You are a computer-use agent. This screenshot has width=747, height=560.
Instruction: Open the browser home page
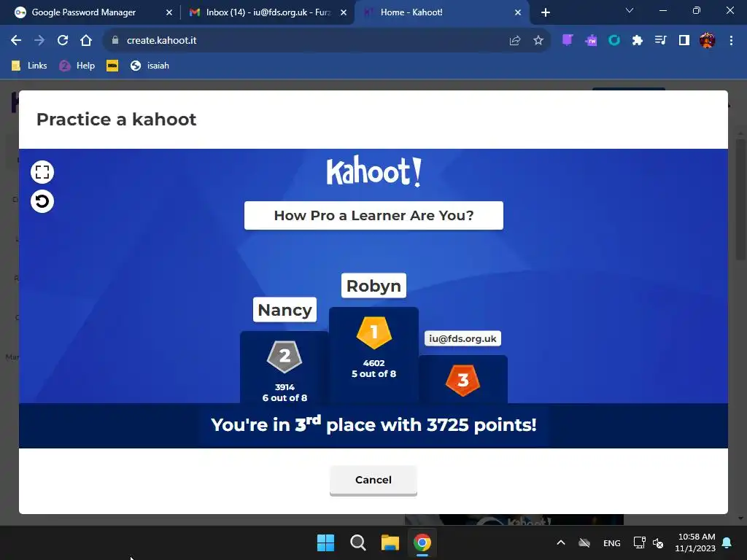click(x=86, y=41)
